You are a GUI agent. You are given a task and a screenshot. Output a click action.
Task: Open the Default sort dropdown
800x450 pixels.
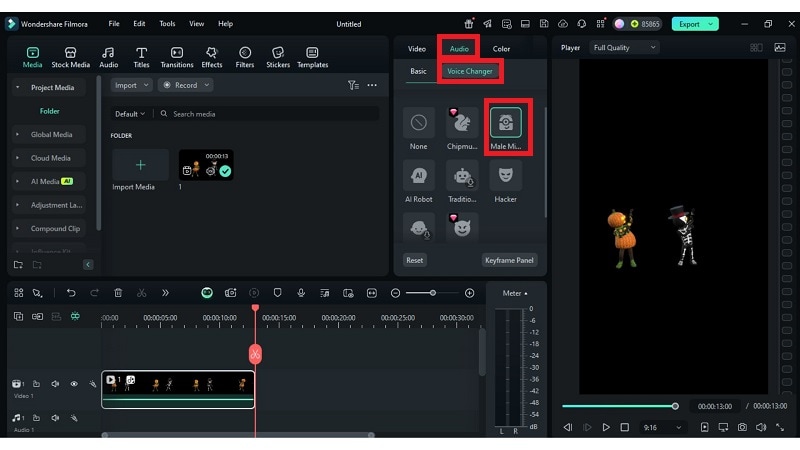pyautogui.click(x=130, y=114)
